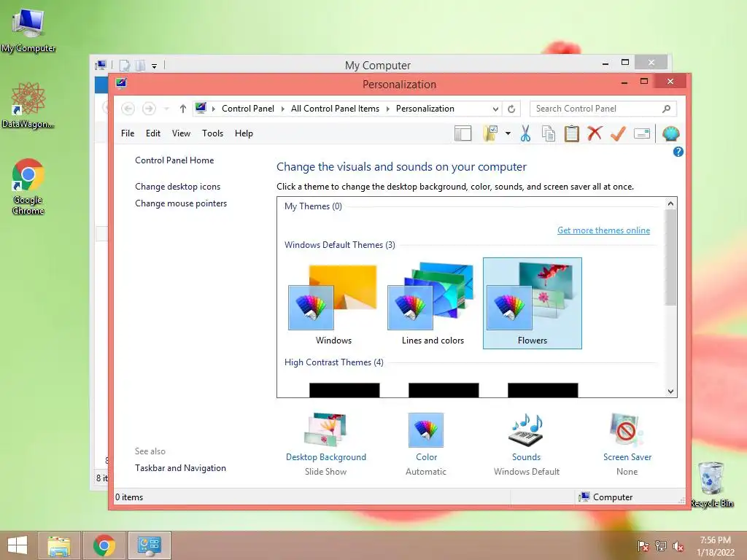Click the Cut scissors toolbar icon
The width and height of the screenshot is (747, 560).
[x=525, y=134]
